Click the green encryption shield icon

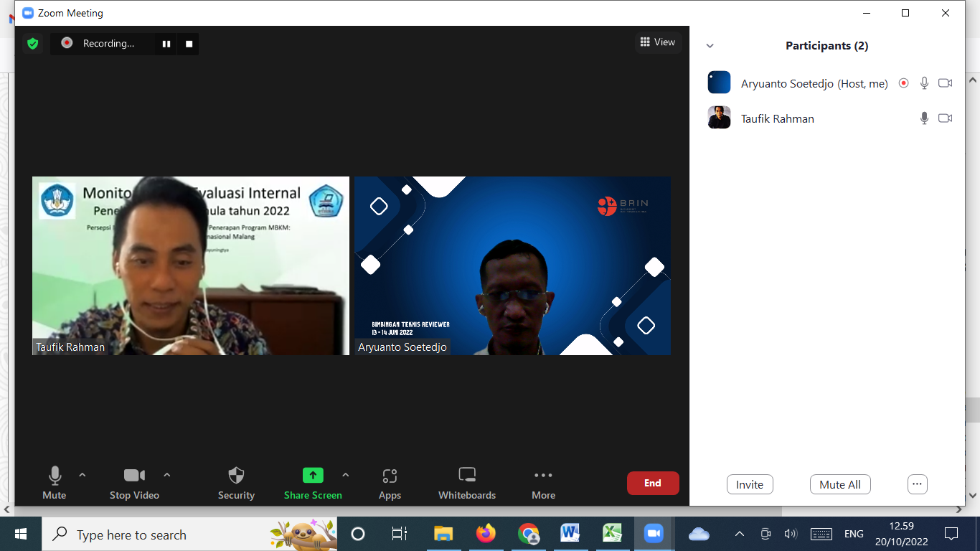(32, 44)
